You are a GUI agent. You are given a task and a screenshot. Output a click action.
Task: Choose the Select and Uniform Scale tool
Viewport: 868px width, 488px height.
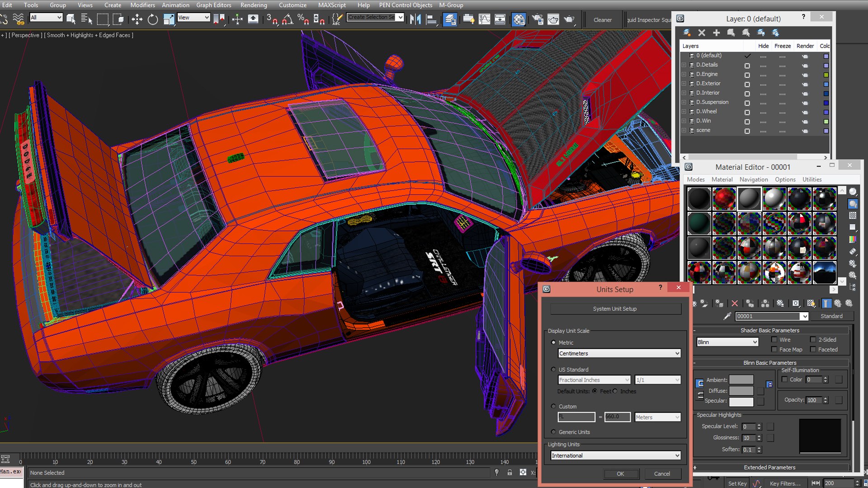[x=169, y=19]
